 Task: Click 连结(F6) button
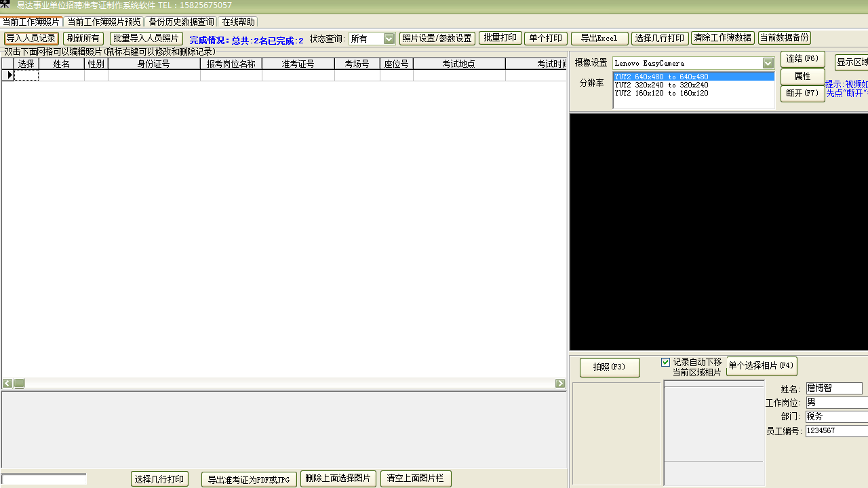pyautogui.click(x=803, y=59)
